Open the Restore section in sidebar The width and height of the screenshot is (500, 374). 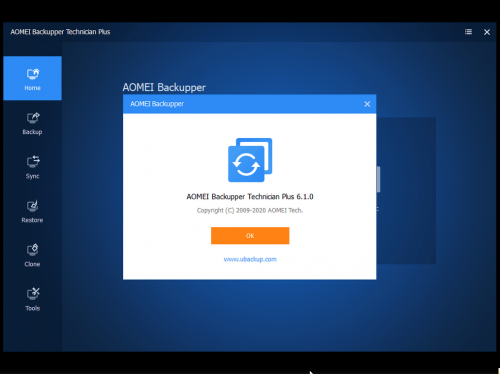click(32, 211)
